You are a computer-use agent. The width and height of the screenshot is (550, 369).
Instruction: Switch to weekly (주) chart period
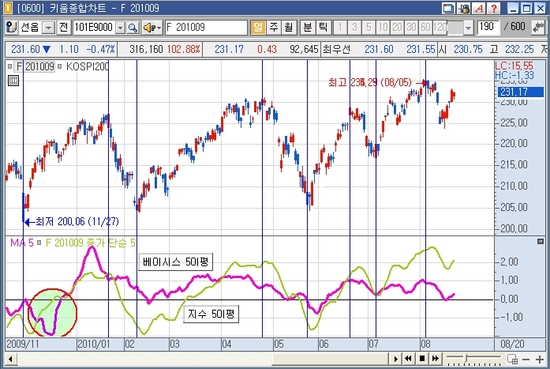pyautogui.click(x=273, y=27)
